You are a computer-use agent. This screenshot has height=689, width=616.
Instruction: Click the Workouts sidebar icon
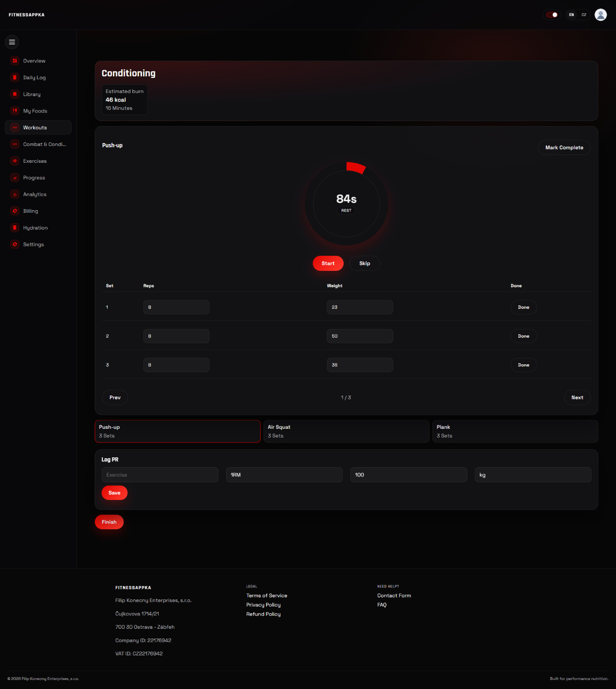click(15, 127)
